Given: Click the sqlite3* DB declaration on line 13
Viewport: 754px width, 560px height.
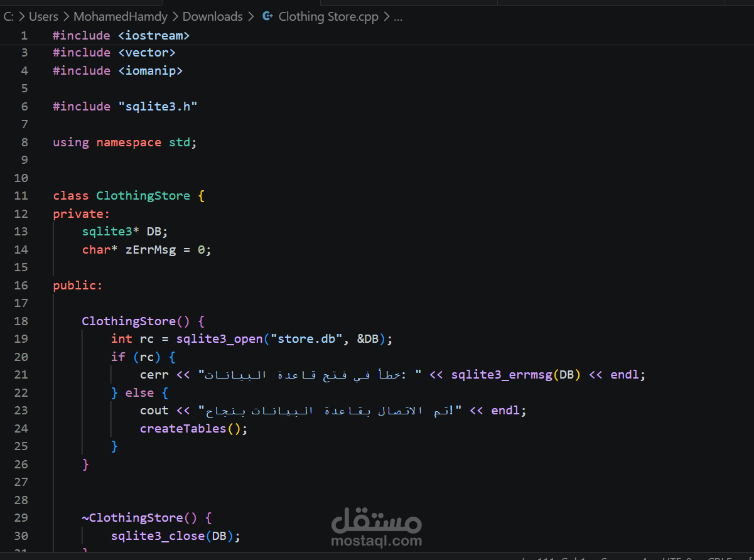Looking at the screenshot, I should [125, 232].
